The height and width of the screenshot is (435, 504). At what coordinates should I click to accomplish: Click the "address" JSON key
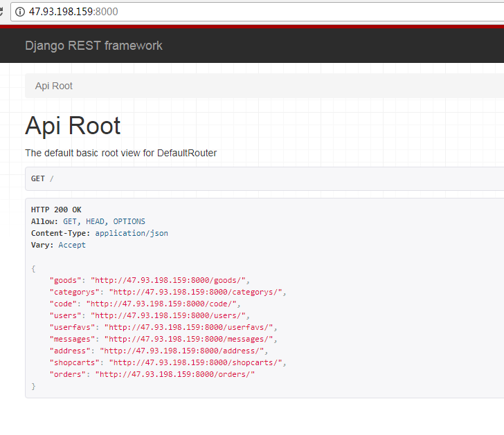point(70,351)
